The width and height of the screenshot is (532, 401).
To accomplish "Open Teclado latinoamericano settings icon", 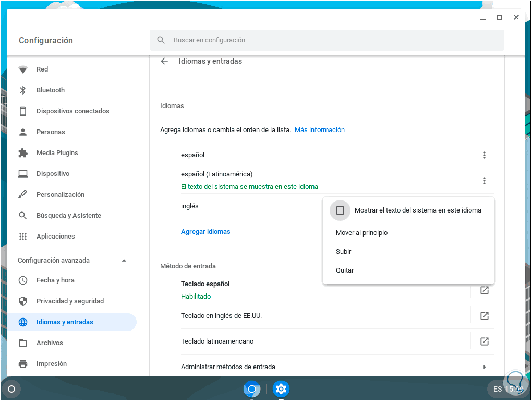I will [484, 341].
